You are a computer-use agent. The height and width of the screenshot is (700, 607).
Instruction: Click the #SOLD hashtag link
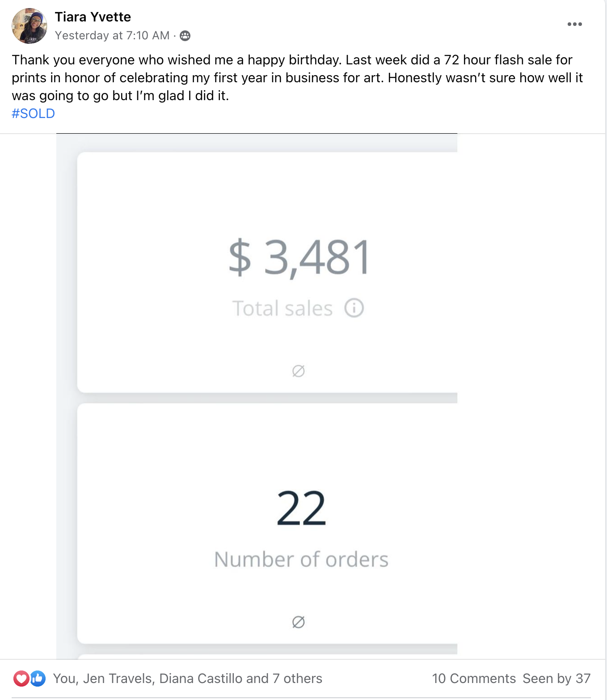point(34,114)
